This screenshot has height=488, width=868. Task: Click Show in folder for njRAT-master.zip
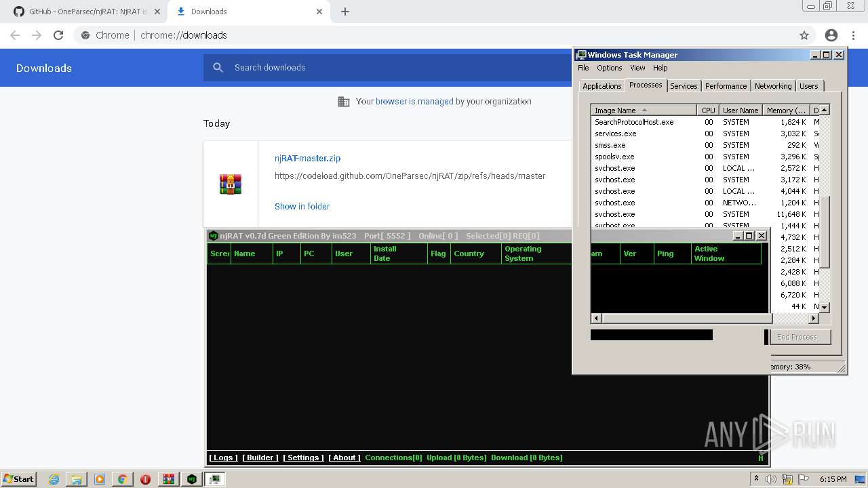302,206
